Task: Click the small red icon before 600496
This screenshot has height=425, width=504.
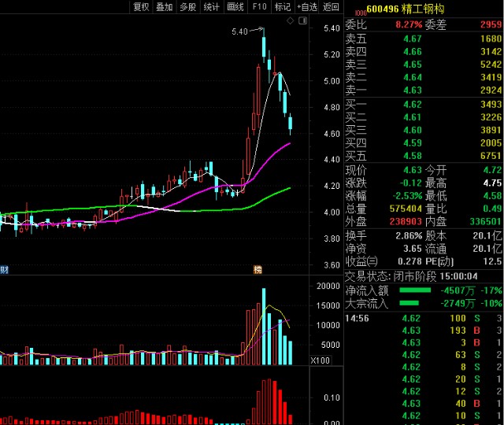Action: [360, 11]
